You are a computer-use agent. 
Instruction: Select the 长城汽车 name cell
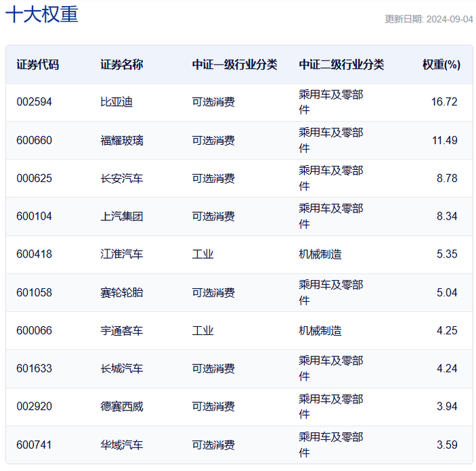pos(122,369)
